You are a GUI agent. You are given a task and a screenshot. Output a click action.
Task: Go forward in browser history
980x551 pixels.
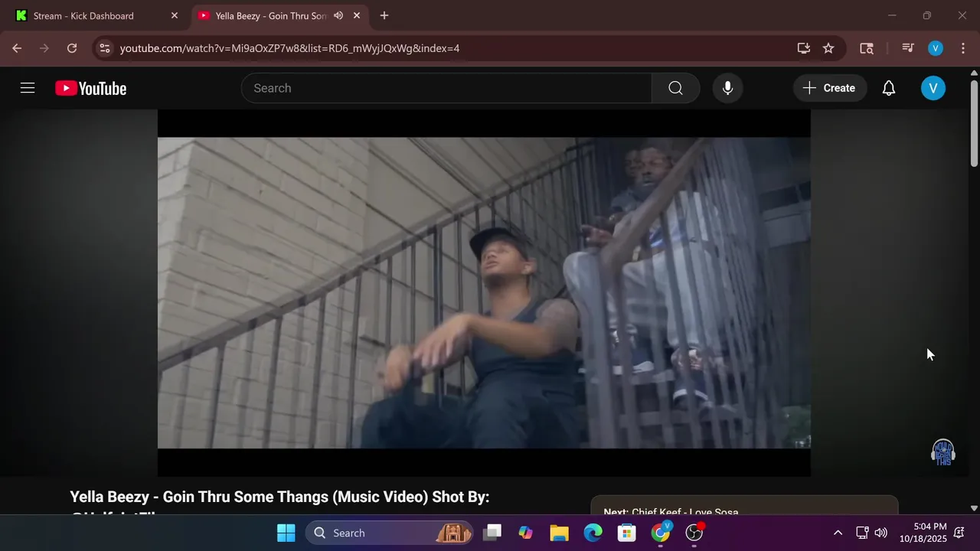44,48
